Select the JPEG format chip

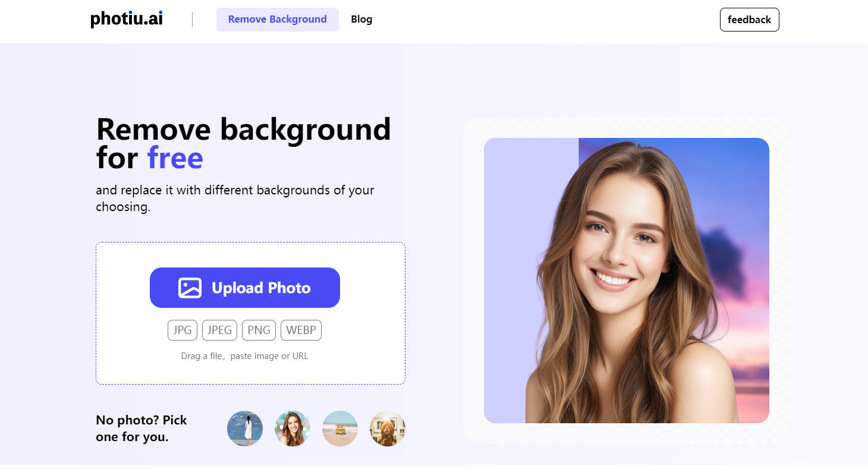click(x=219, y=330)
